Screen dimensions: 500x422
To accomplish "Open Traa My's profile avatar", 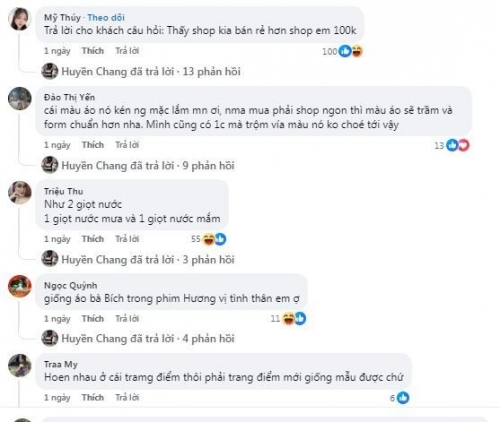I will point(20,366).
